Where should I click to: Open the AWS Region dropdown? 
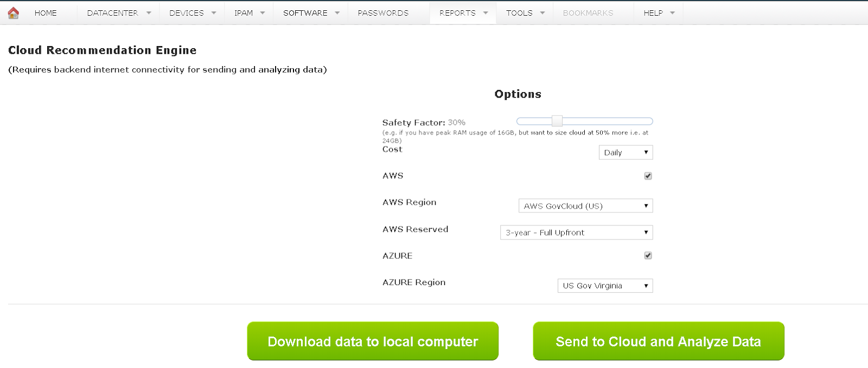585,206
